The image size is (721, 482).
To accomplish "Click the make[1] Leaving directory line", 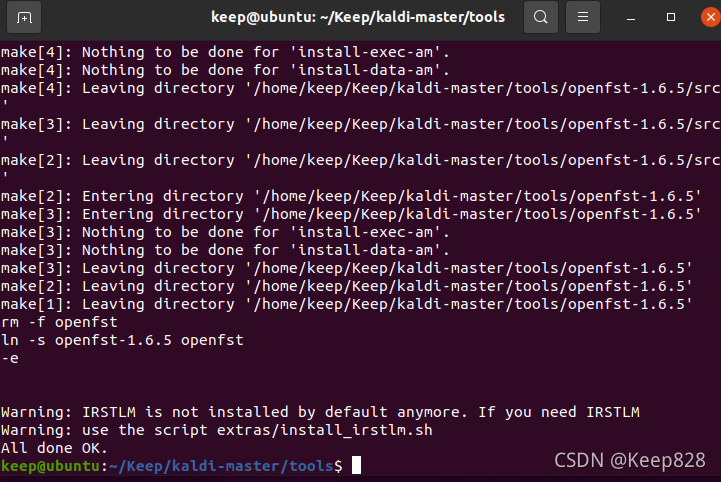I will click(346, 304).
